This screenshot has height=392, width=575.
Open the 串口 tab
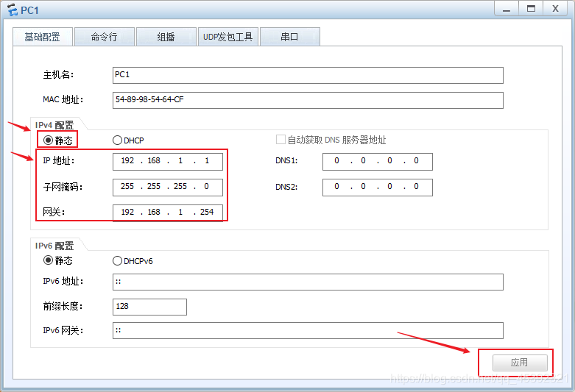(289, 37)
